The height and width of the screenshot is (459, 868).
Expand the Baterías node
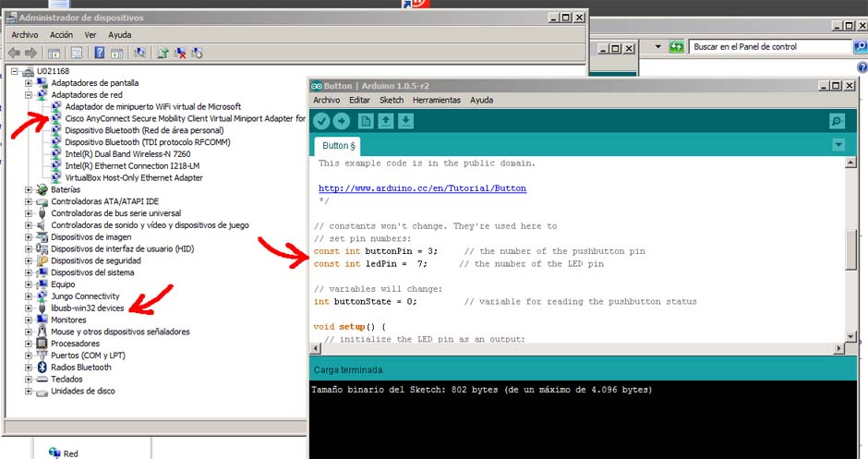point(29,189)
